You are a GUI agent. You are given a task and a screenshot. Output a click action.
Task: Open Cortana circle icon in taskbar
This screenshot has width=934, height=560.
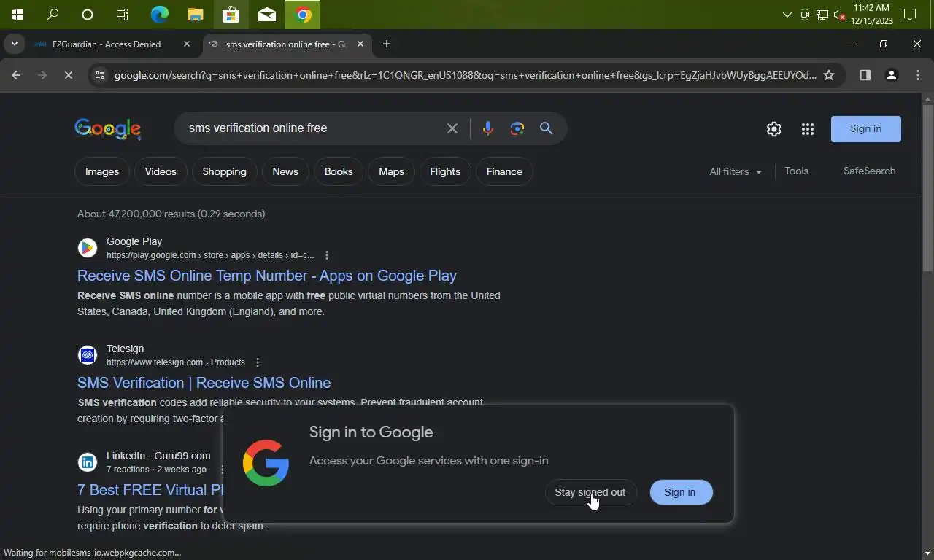click(88, 15)
